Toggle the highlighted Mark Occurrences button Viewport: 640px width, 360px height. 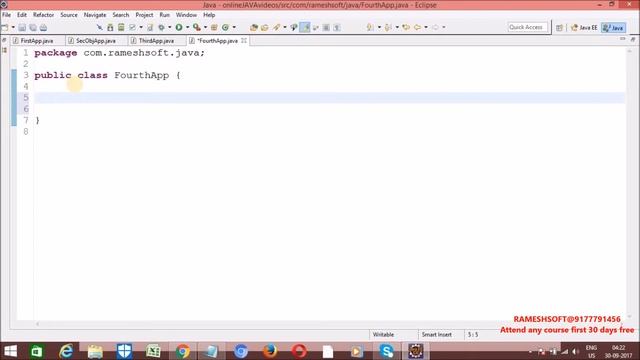pos(305,27)
